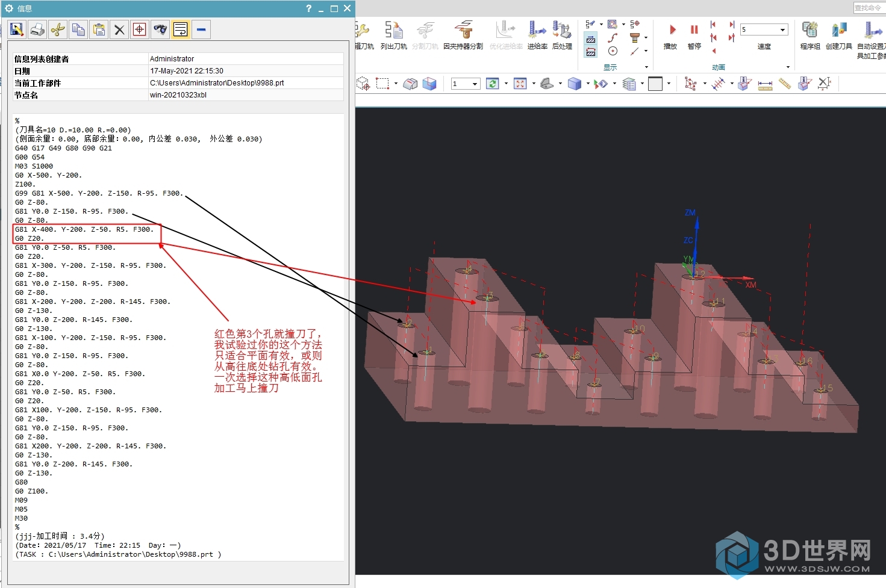Image resolution: width=886 pixels, height=588 pixels.
Task: Open the gear menu of Information window
Action: tap(9, 8)
